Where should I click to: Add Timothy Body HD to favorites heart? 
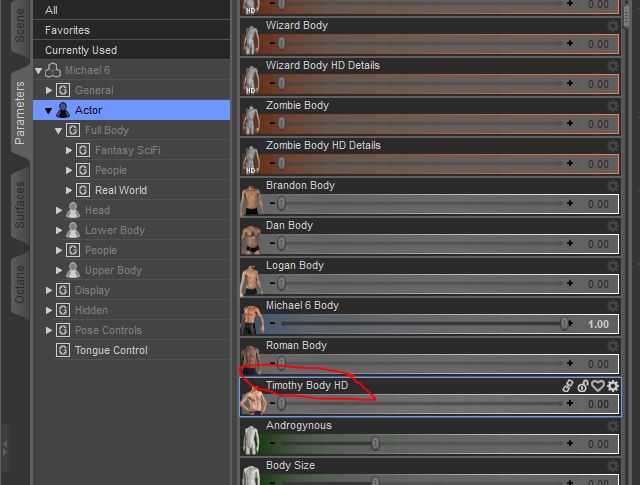(598, 386)
